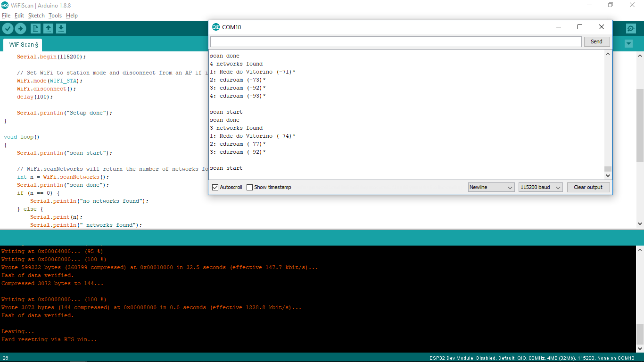
Task: Click the 'void loop()' code line
Action: [22, 137]
